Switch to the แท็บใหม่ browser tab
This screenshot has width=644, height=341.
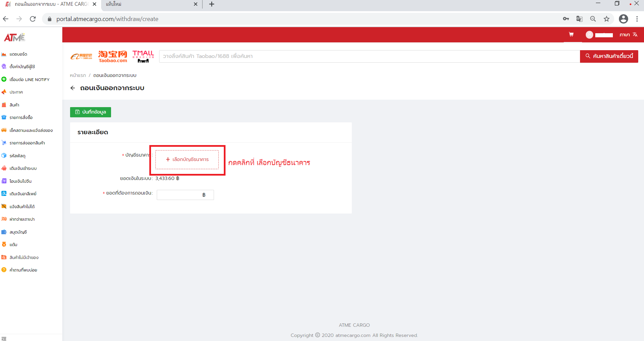149,4
